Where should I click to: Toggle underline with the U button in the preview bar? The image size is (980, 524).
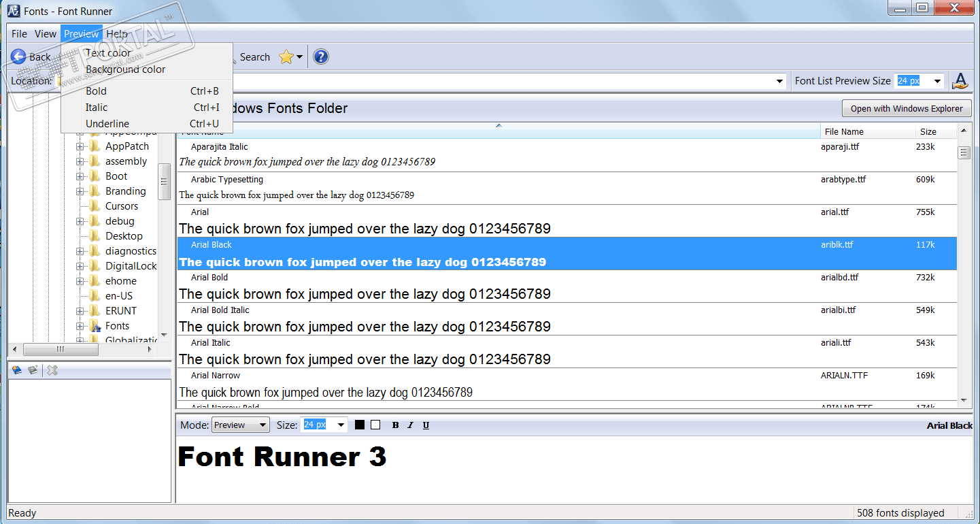[426, 425]
